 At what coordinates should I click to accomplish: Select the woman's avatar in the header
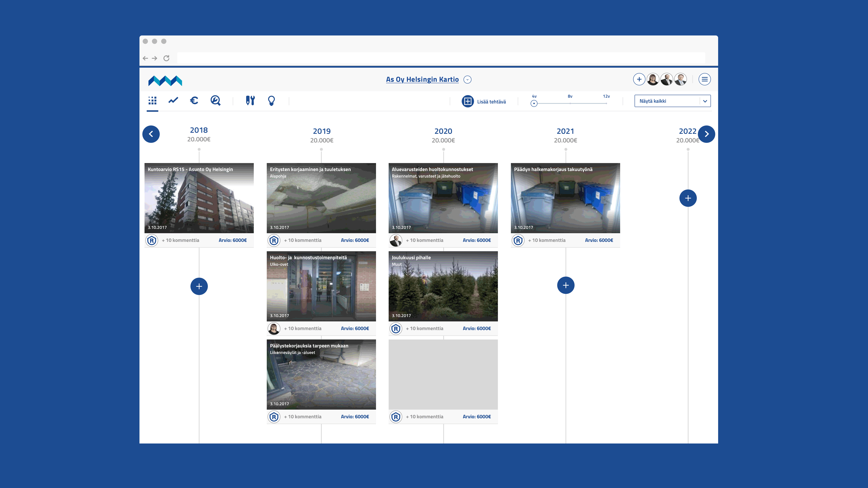coord(653,79)
